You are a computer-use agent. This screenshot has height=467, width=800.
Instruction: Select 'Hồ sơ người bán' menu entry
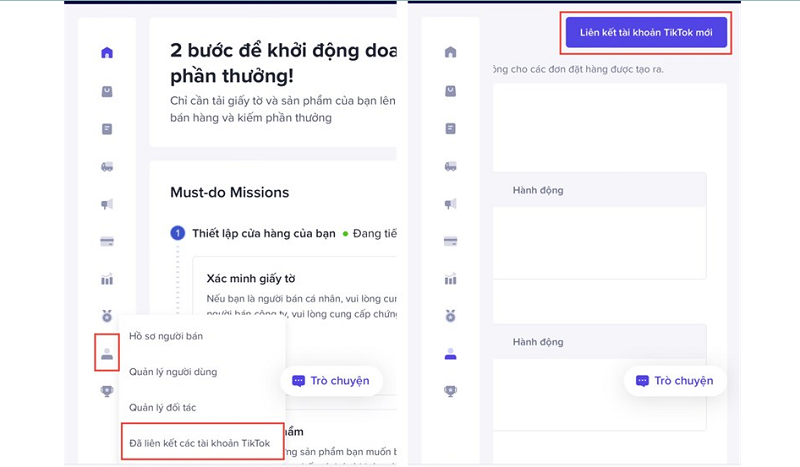(x=166, y=336)
